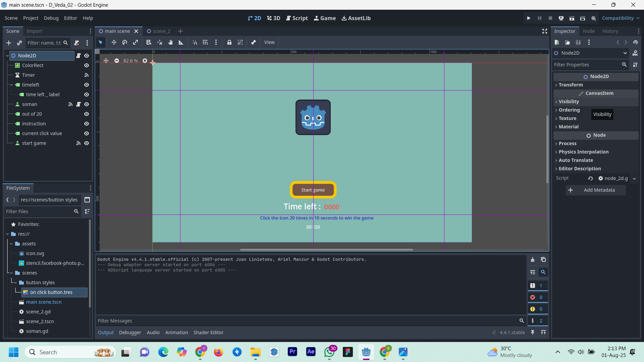Screen dimensions: 644x362
Task: Toggle visibility of instruction node
Action: (x=87, y=124)
